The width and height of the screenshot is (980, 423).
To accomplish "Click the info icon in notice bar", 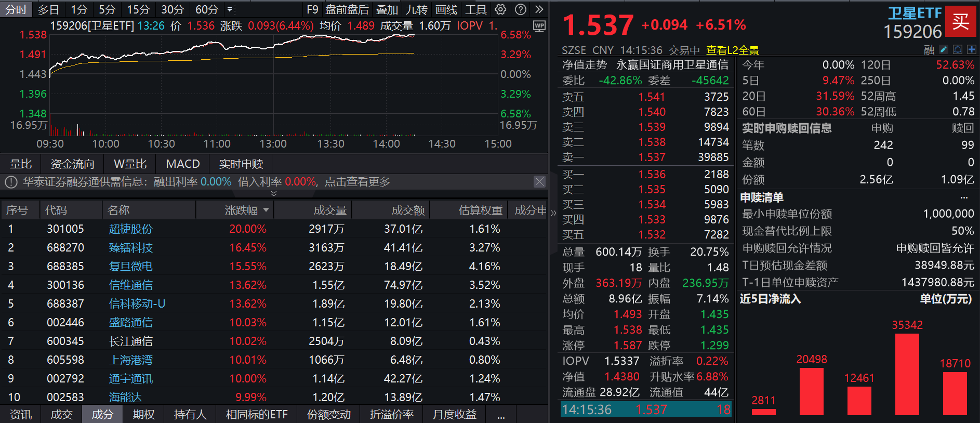I will (11, 182).
